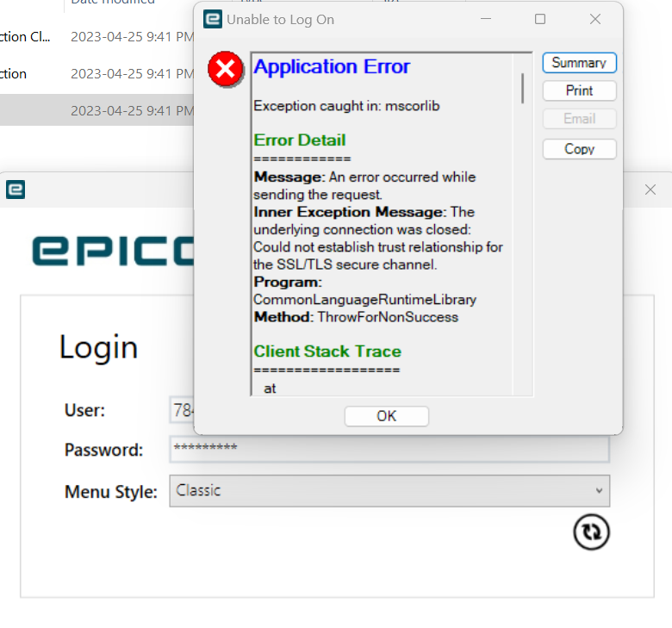672x628 pixels.
Task: Click the 'CommonLanguageRuntimeLibrary' program text
Action: click(x=364, y=299)
